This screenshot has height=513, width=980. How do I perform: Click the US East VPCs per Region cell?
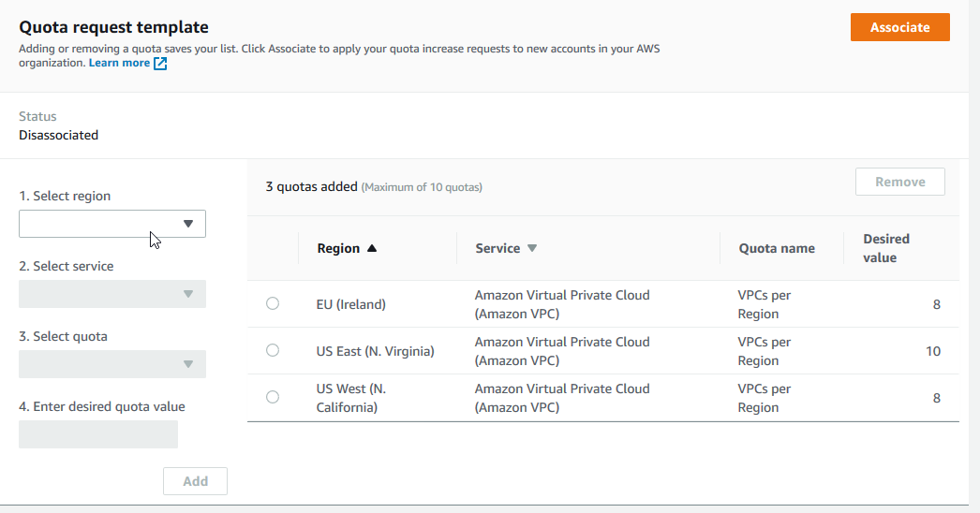pyautogui.click(x=765, y=351)
